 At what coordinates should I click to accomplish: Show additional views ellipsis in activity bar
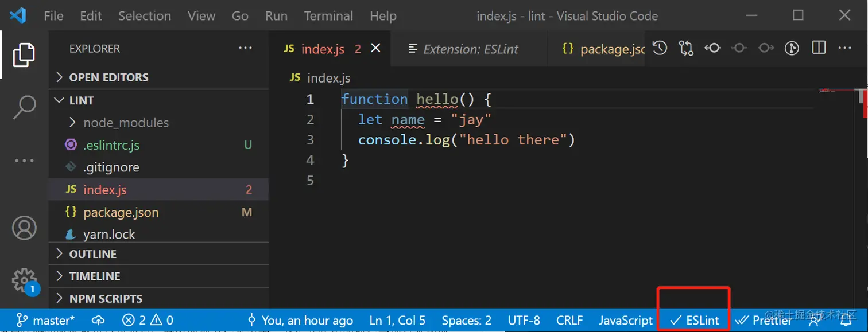click(24, 161)
